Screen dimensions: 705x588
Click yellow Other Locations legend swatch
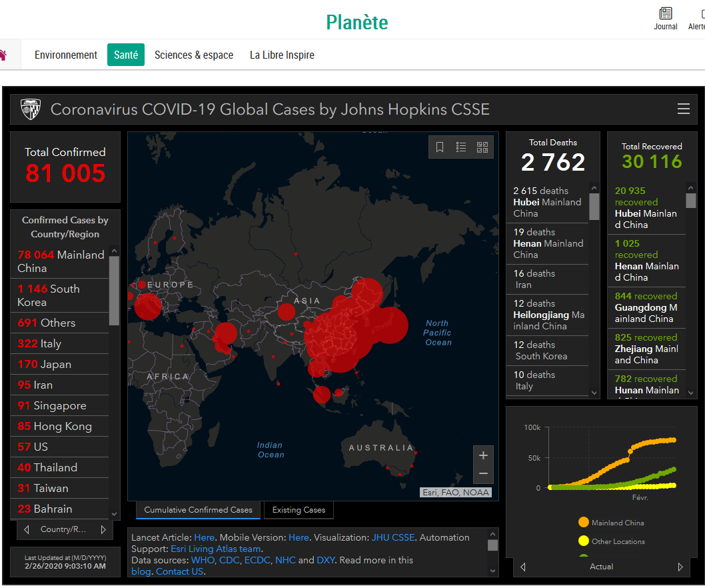click(584, 541)
